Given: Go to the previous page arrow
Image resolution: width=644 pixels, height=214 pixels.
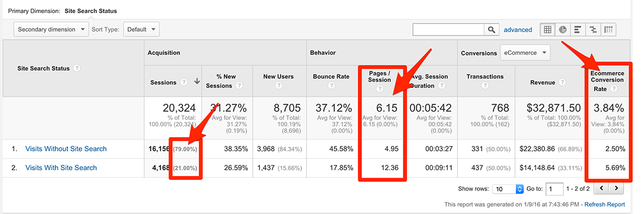Looking at the screenshot, I should [x=601, y=189].
